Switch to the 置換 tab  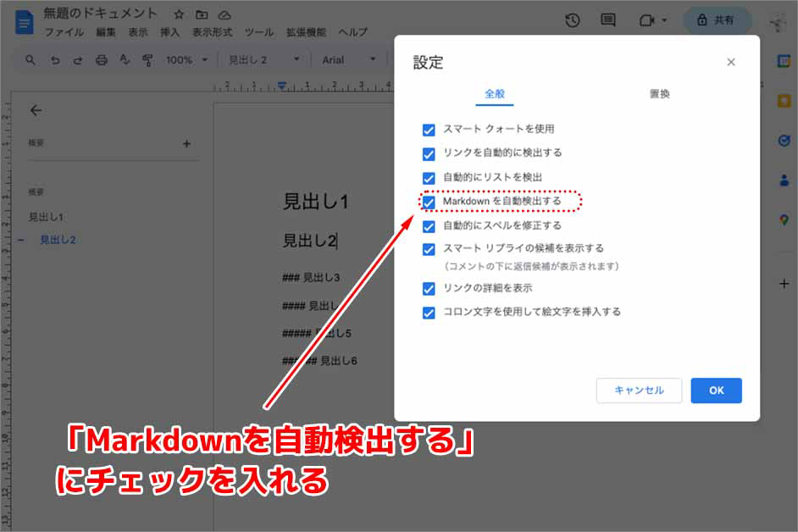click(660, 94)
